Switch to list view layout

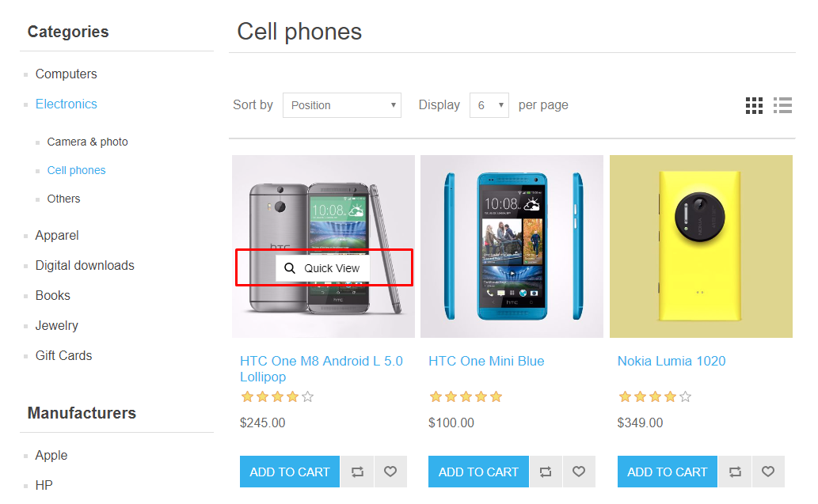click(783, 105)
